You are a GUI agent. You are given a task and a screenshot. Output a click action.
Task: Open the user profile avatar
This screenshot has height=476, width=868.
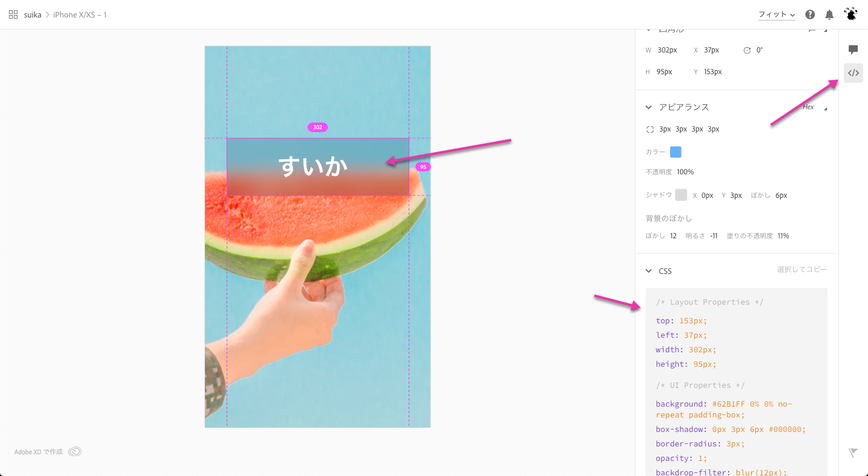tap(851, 14)
